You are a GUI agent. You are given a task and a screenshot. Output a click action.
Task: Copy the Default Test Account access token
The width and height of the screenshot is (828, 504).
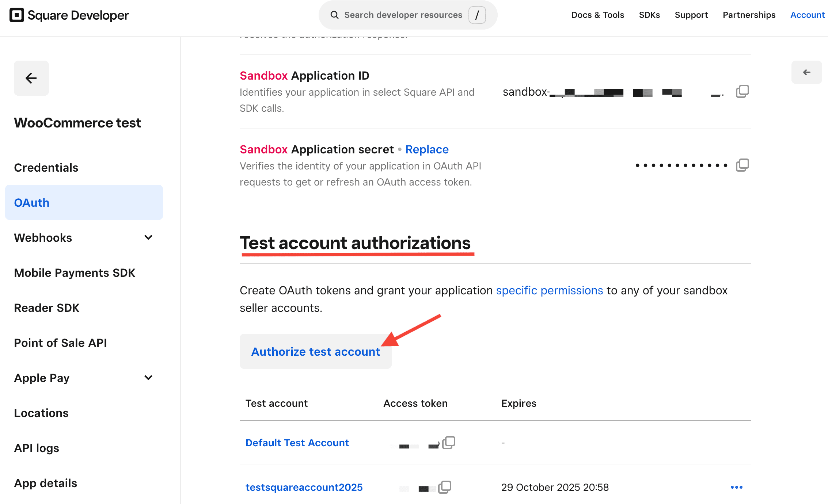(x=448, y=443)
